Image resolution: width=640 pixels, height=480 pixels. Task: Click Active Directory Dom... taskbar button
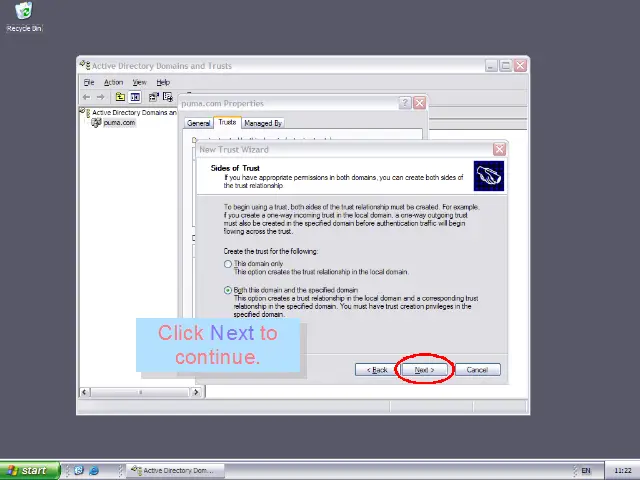click(x=176, y=471)
